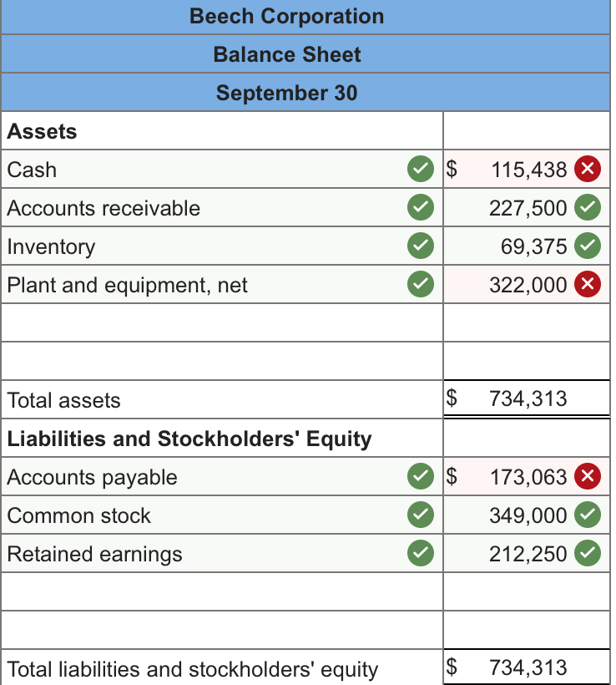Click the green check next to 212,250
616x685 pixels.
[588, 554]
